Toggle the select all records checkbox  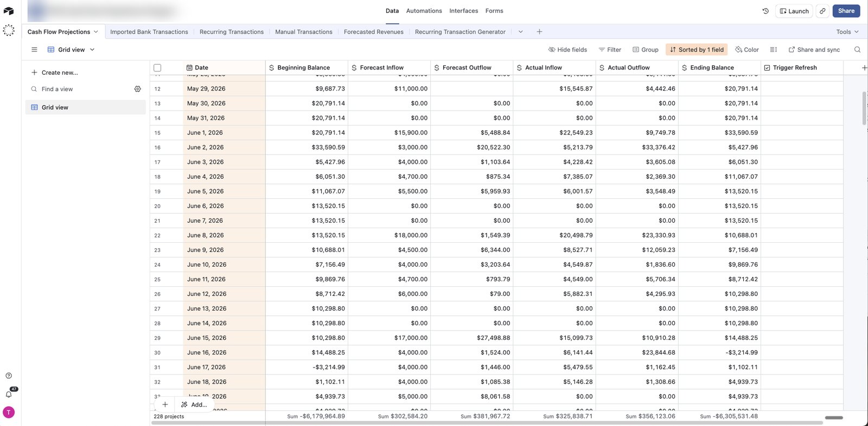(x=157, y=68)
